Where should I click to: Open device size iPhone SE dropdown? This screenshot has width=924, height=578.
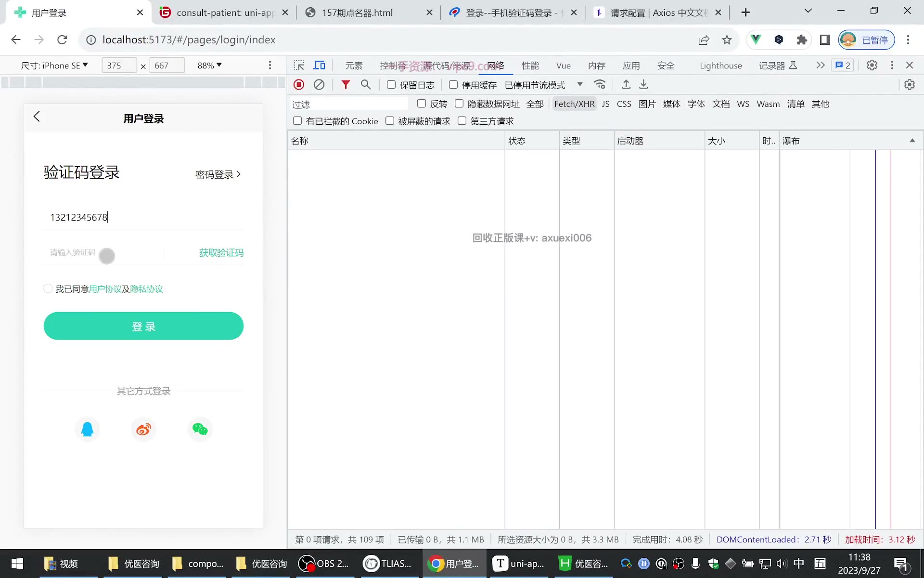54,66
